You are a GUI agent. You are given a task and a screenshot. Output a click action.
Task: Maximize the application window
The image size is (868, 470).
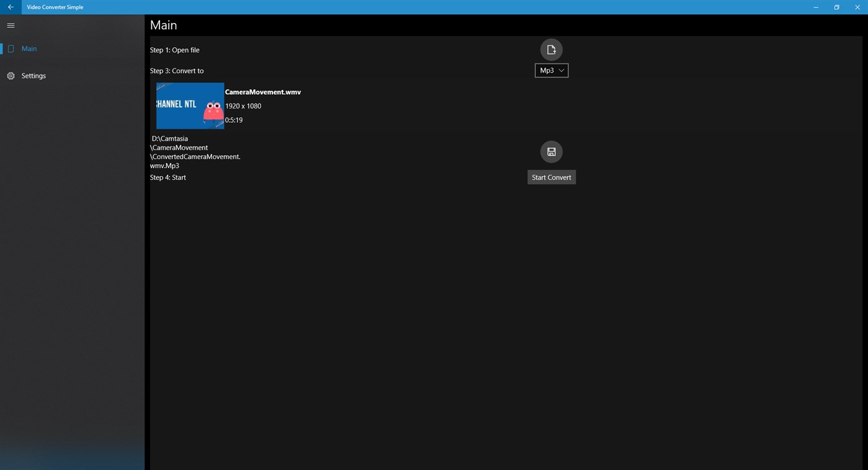[x=836, y=7]
